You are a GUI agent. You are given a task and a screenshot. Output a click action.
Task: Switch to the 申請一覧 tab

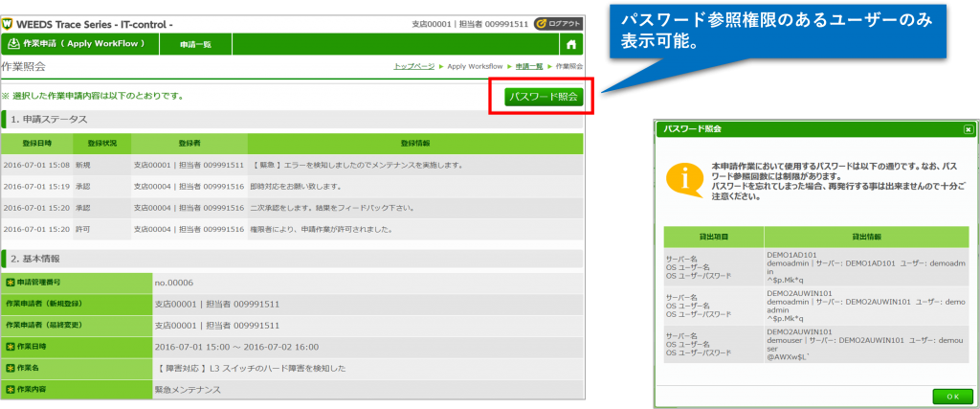195,44
